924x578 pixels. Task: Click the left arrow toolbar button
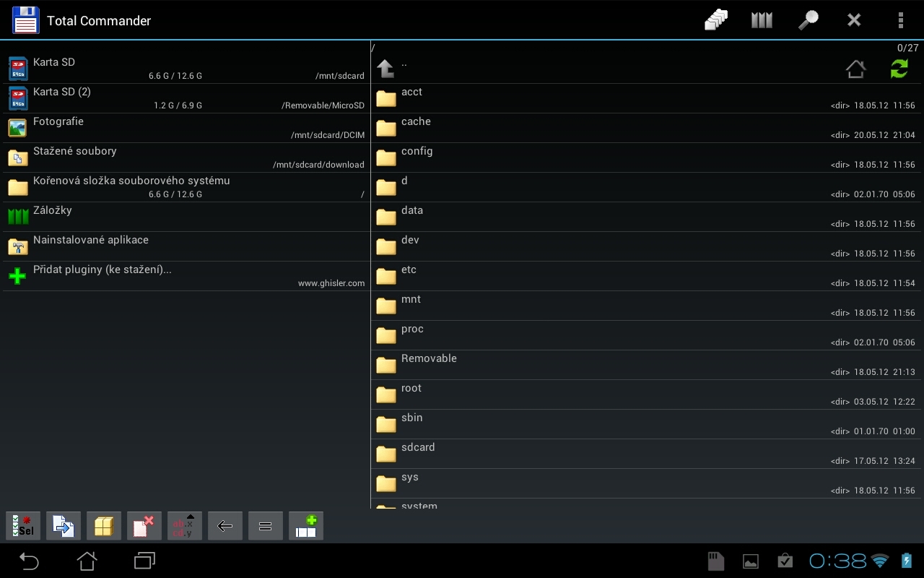pyautogui.click(x=225, y=526)
